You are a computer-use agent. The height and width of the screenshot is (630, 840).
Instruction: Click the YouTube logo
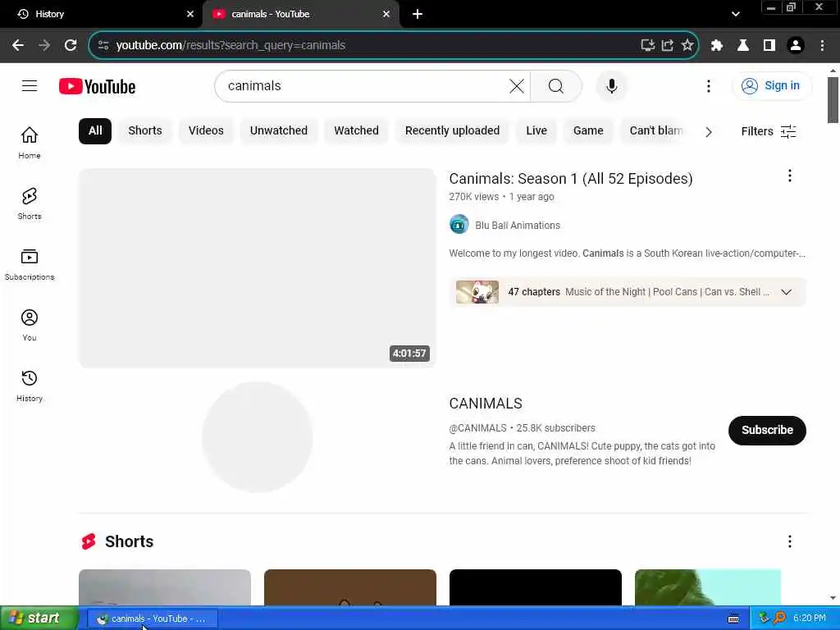(97, 86)
